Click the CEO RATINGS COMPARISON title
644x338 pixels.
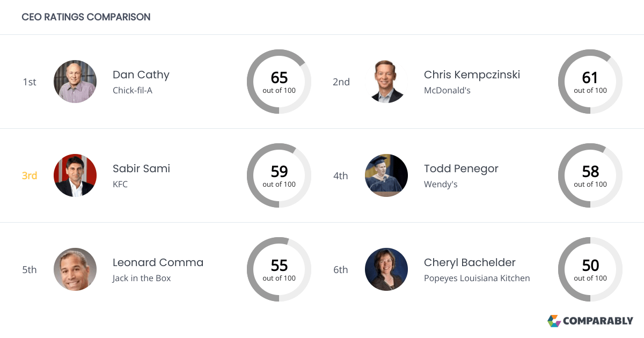point(86,17)
